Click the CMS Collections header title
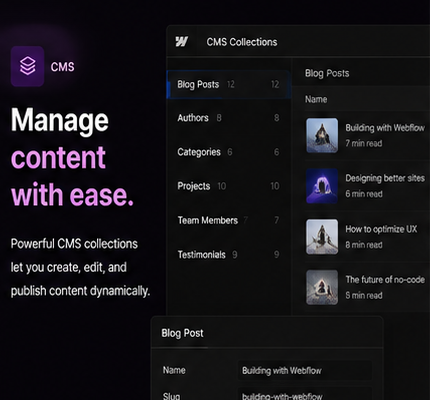Screen dimensions: 430x400 click(x=242, y=42)
